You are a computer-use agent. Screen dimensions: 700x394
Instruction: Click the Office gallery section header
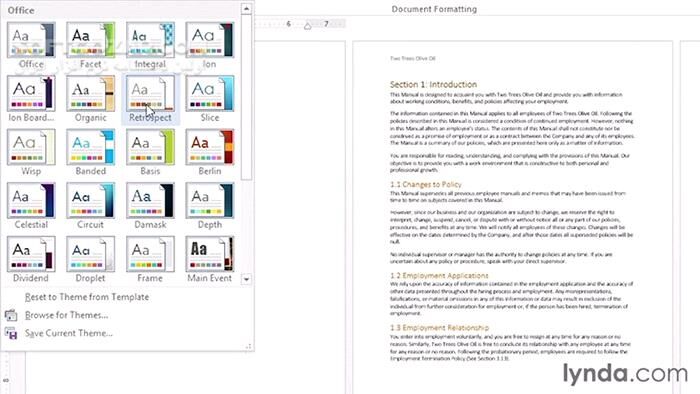[21, 10]
